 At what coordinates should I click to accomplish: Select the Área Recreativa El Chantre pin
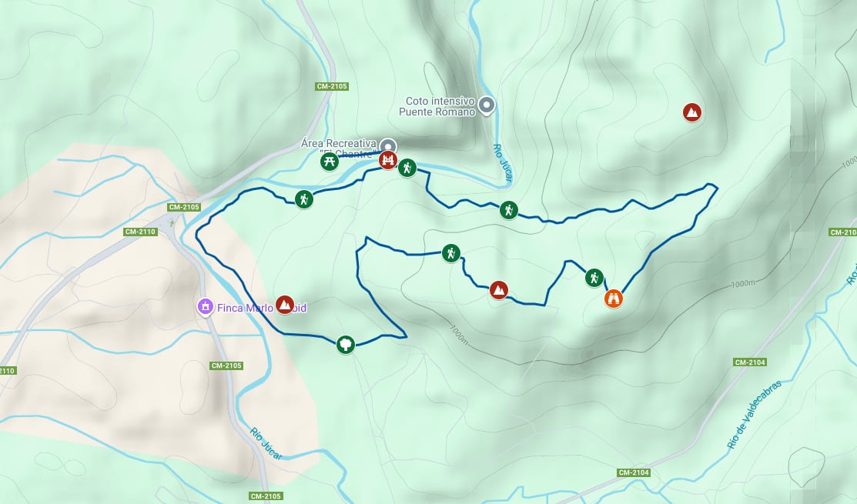click(x=388, y=146)
